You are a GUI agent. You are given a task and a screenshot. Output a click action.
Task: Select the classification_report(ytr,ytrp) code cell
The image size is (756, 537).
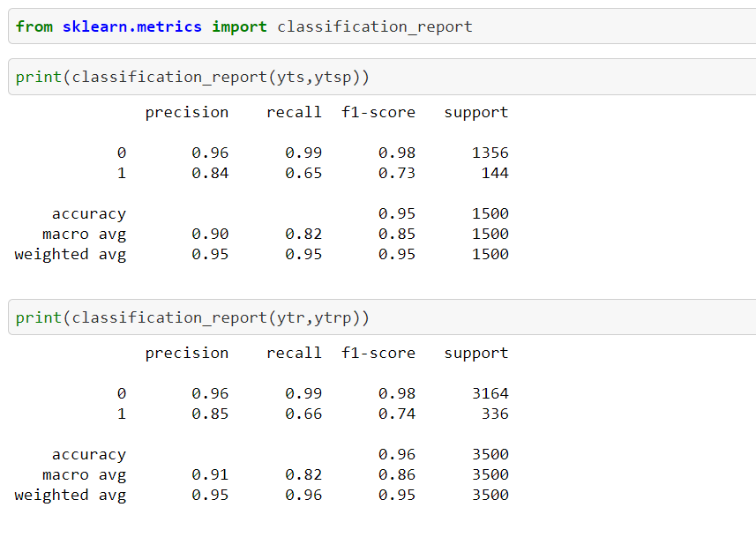coord(382,317)
